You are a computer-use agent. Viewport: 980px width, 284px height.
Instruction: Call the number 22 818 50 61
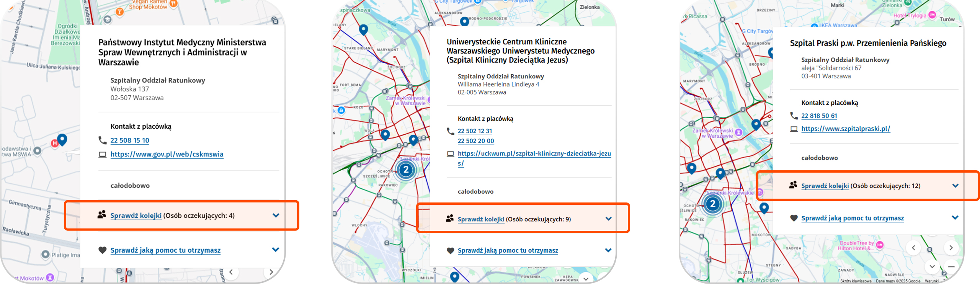(819, 116)
